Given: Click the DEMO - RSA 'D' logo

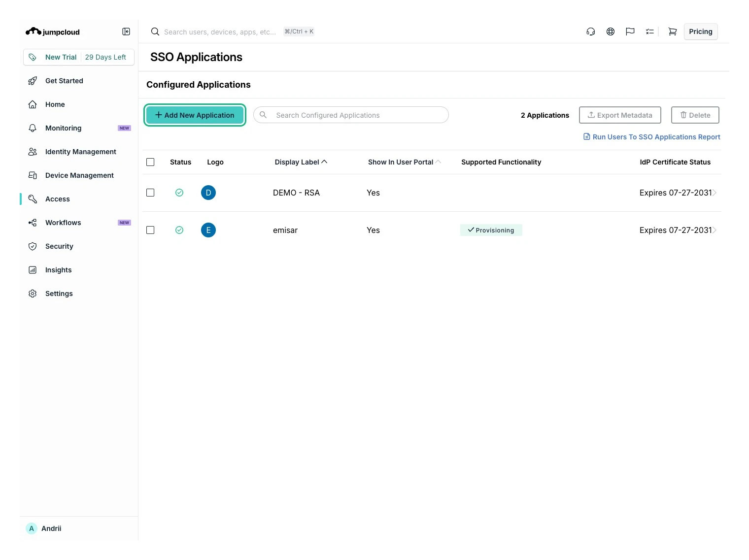Looking at the screenshot, I should [208, 193].
